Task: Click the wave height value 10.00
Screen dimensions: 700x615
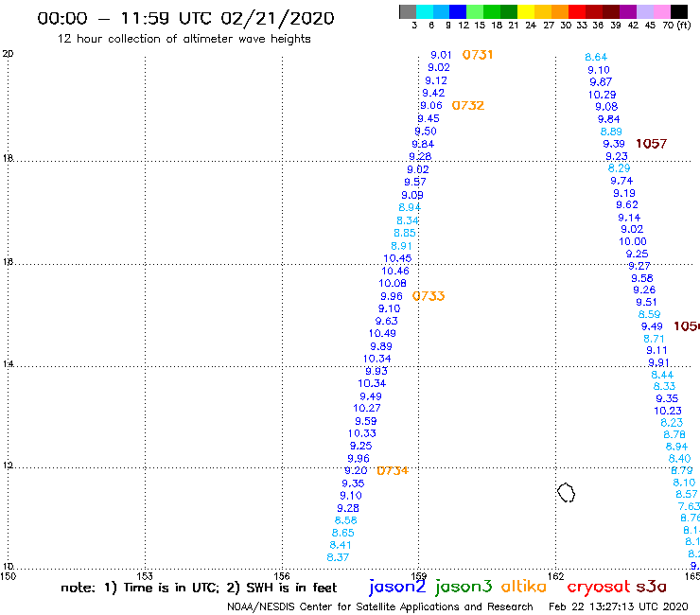Action: point(633,241)
